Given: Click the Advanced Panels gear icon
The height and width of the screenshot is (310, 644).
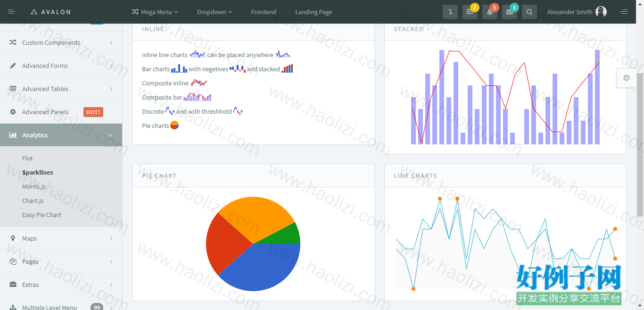Looking at the screenshot, I should [x=13, y=112].
